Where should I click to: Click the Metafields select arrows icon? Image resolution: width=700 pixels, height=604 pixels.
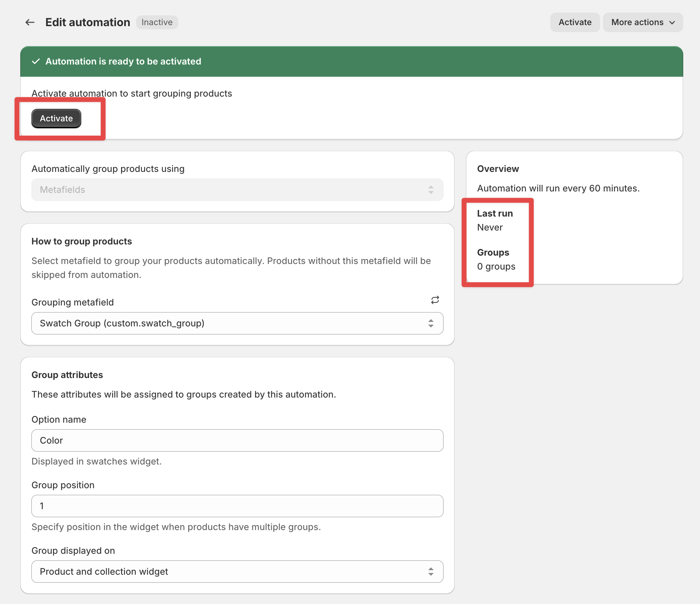(x=431, y=190)
